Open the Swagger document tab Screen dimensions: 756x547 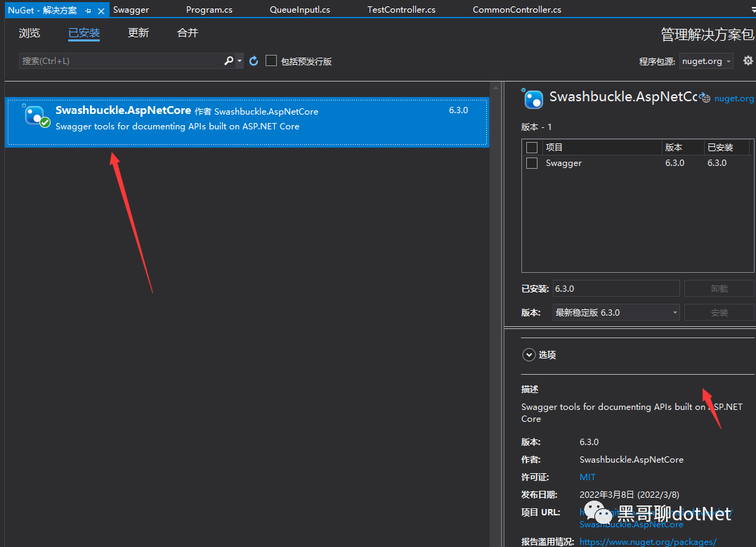[131, 10]
